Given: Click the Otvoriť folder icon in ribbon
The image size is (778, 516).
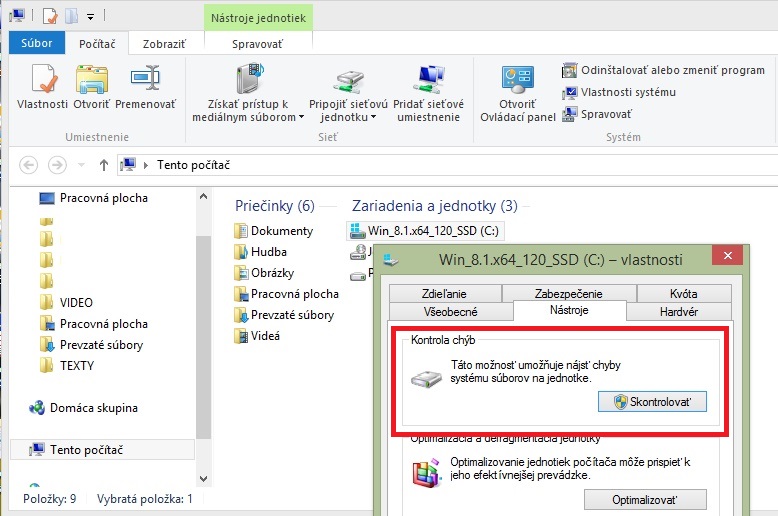Looking at the screenshot, I should 92,86.
